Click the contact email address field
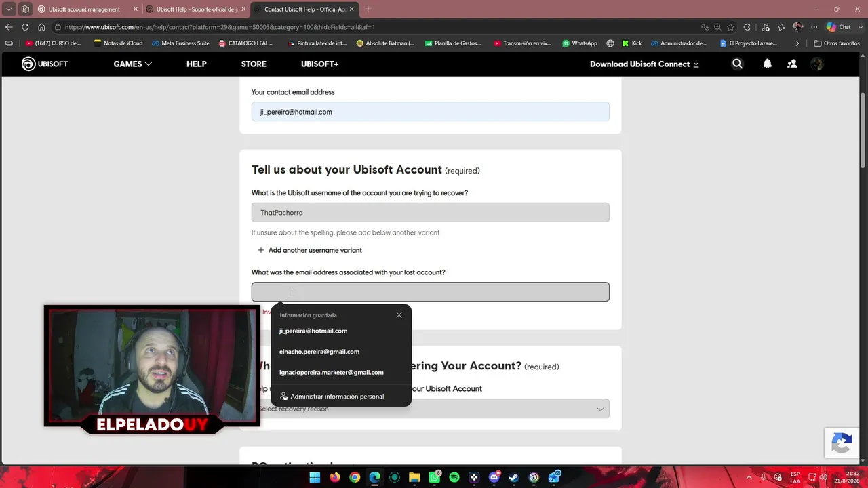The image size is (868, 488). point(431,112)
